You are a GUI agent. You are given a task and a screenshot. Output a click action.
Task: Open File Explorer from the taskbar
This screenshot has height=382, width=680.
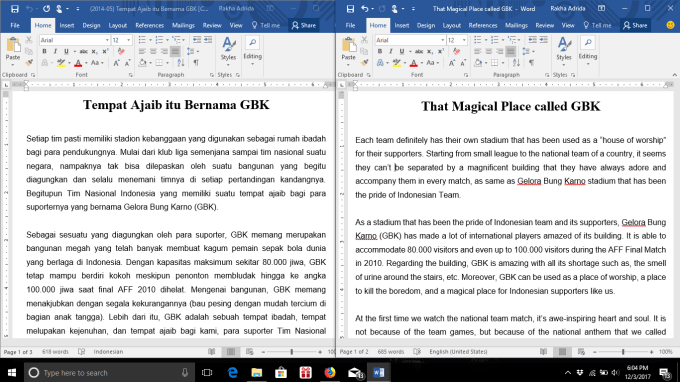tap(257, 372)
